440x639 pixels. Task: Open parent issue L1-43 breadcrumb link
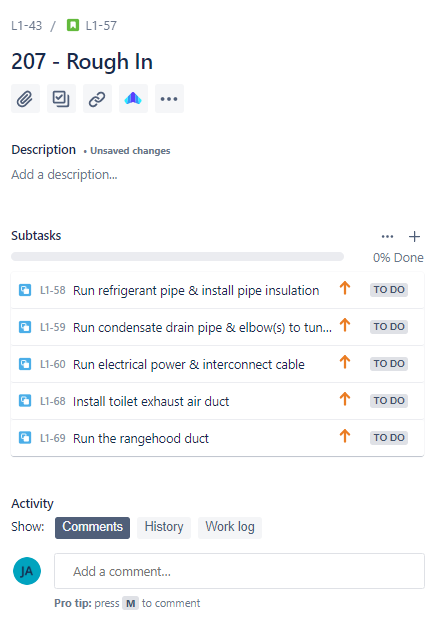point(26,26)
